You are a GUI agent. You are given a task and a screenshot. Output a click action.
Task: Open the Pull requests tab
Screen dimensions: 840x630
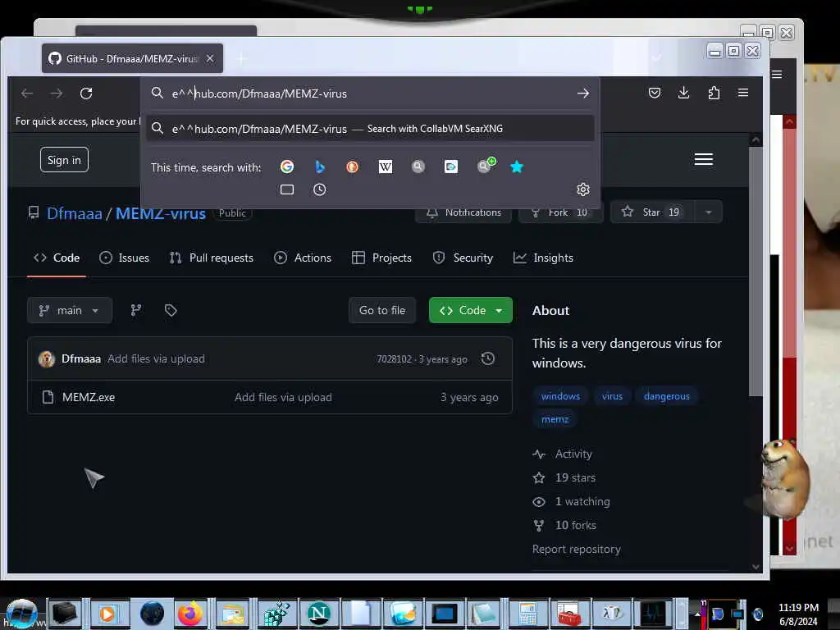(x=211, y=258)
